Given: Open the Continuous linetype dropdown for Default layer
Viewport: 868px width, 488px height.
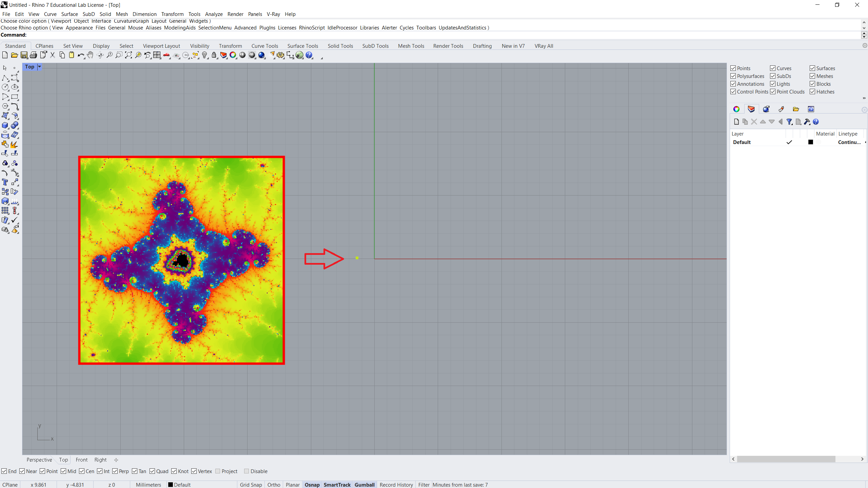Looking at the screenshot, I should (849, 142).
